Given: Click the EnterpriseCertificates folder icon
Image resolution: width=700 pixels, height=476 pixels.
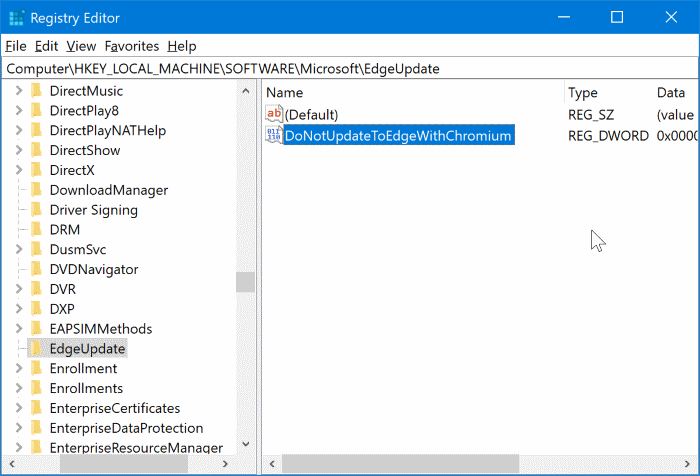Looking at the screenshot, I should (37, 408).
